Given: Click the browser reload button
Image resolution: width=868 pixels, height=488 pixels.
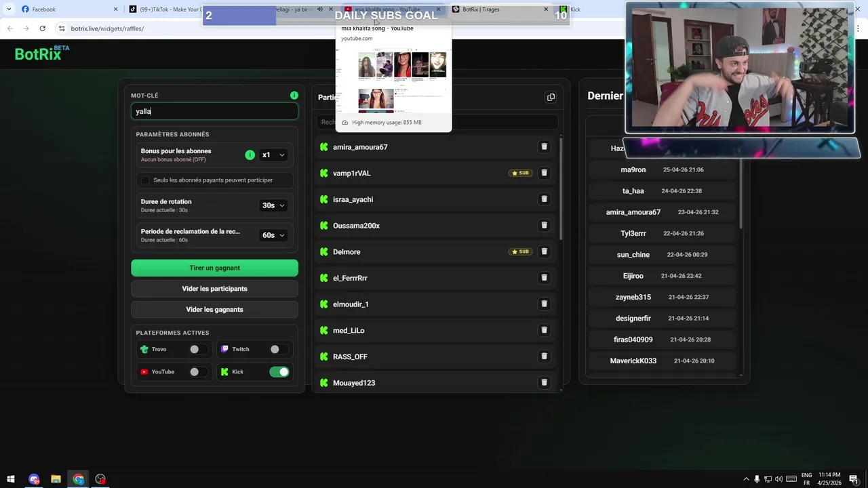Looking at the screenshot, I should [42, 28].
